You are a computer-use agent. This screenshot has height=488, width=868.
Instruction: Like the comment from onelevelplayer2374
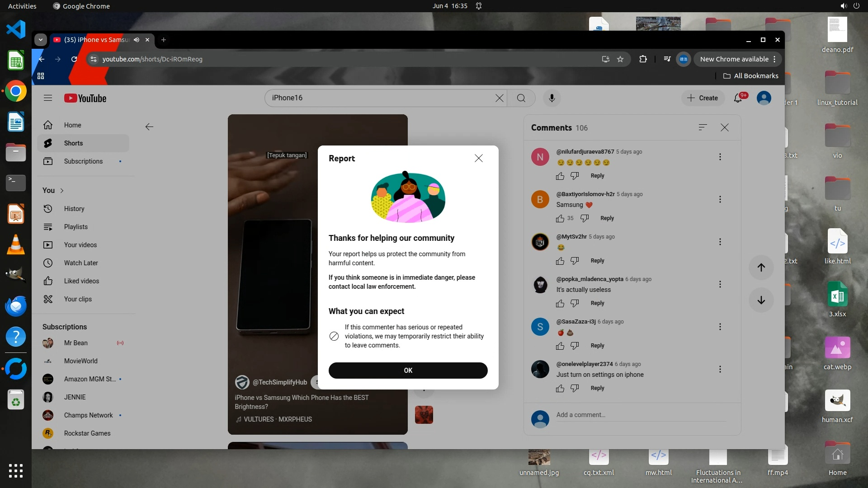560,389
